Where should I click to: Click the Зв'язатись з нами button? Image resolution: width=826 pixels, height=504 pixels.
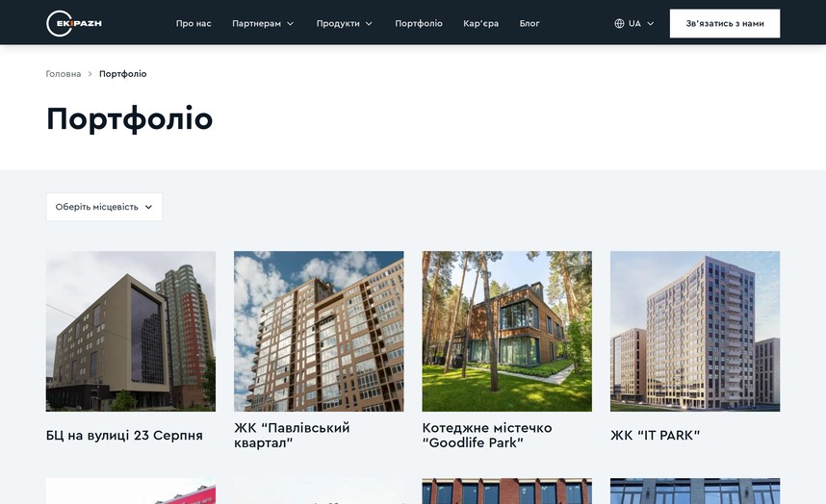725,23
